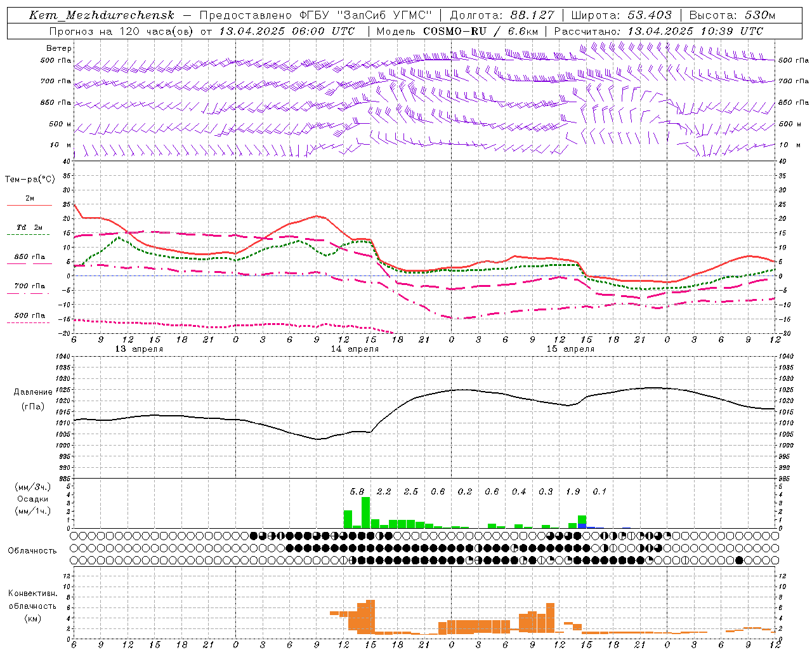This screenshot has width=812, height=650.
Task: Click the 'Конвективн.' convective cloud label
Action: coord(32,594)
